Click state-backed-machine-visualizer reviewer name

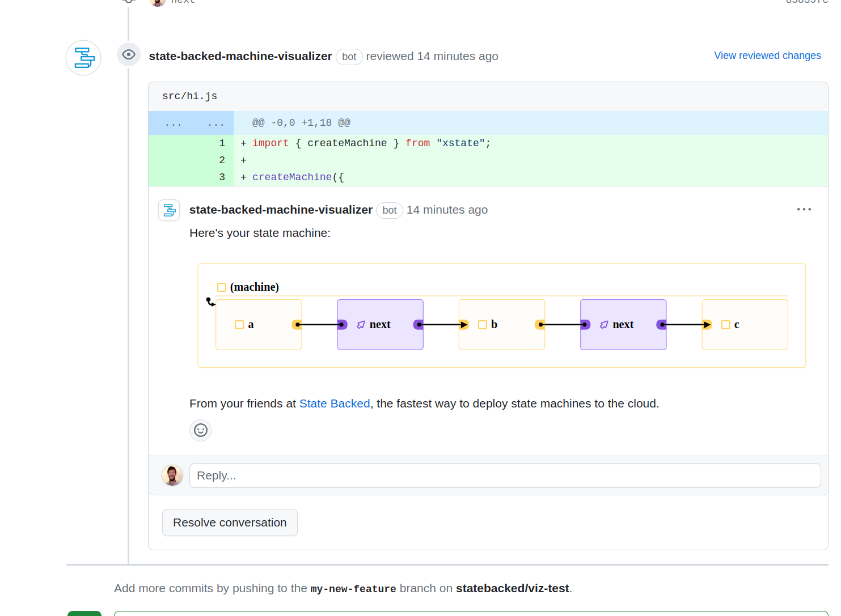(x=240, y=56)
